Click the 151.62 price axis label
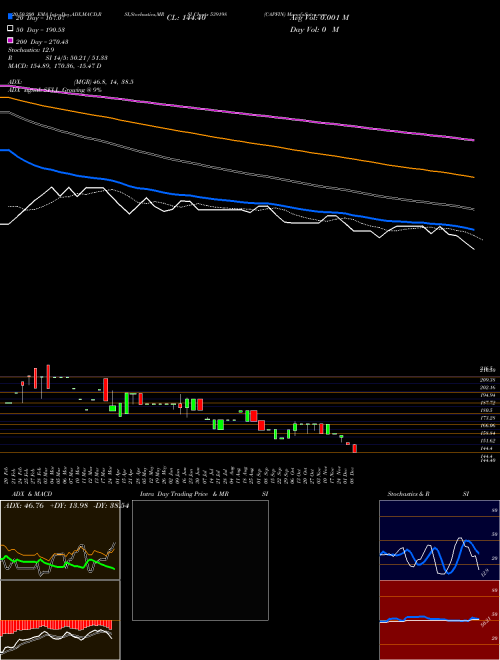 (488, 441)
